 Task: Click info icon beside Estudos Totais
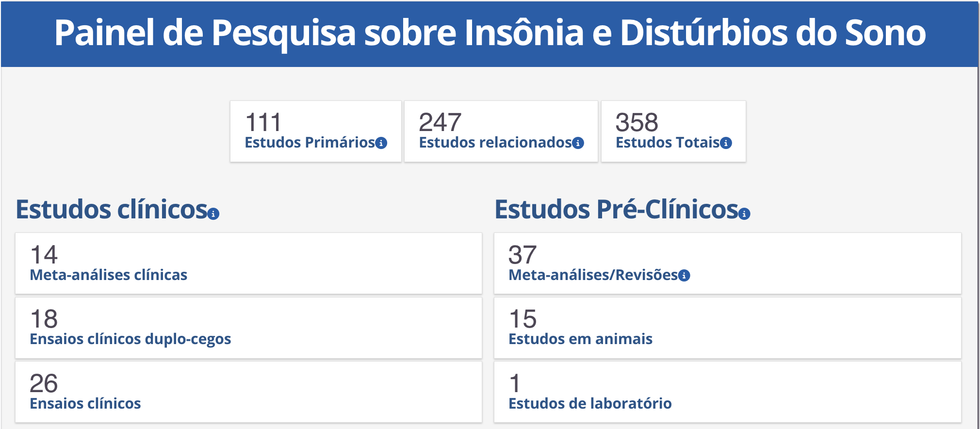click(x=726, y=143)
